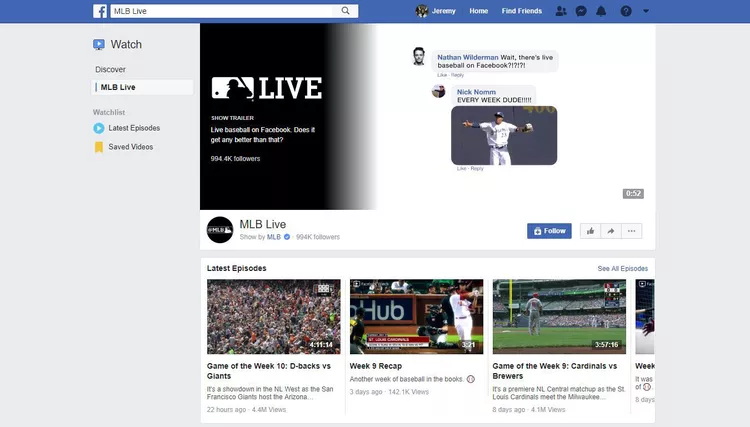
Task: Click title Game of the Week 10
Action: pyautogui.click(x=269, y=371)
